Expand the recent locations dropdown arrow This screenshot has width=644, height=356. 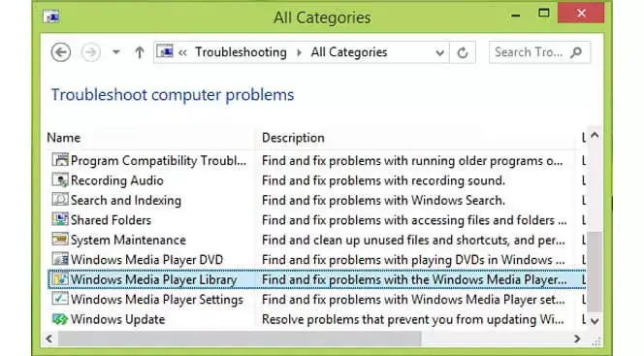[x=116, y=52]
